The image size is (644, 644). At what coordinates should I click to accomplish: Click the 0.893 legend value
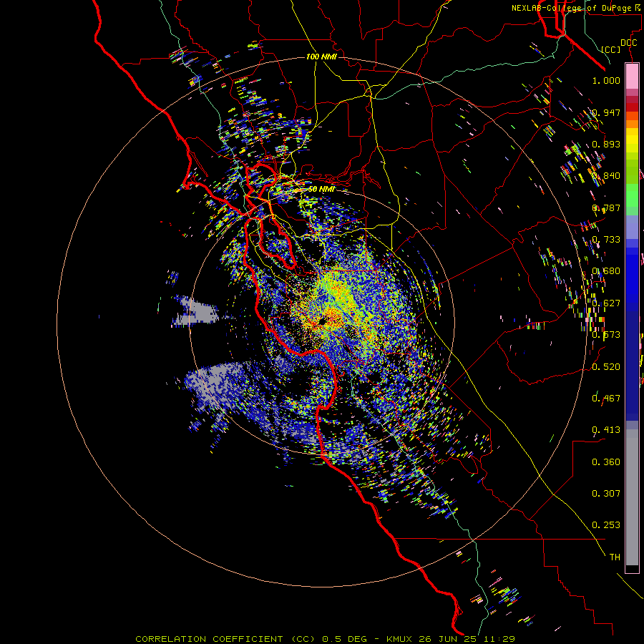point(606,144)
